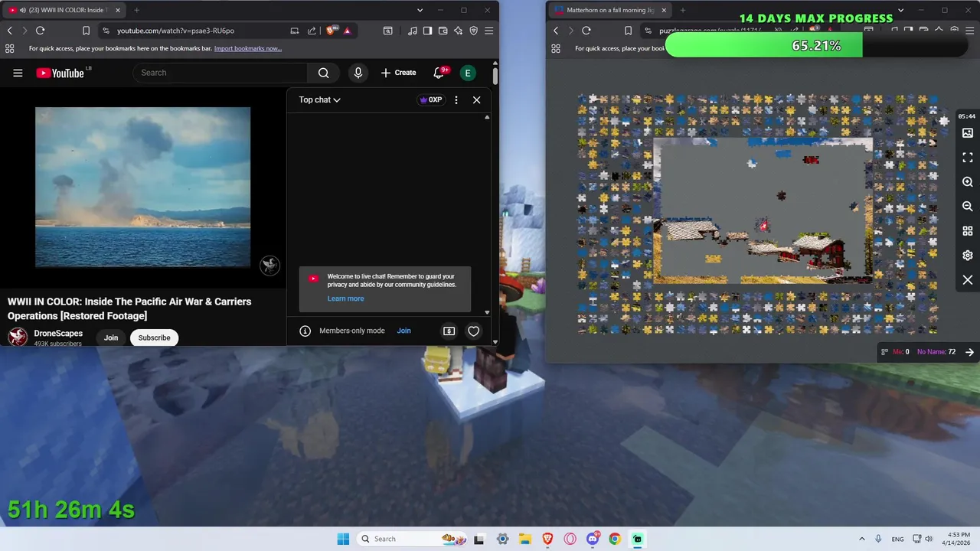Click the info icon beside Members-only mode
The image size is (980, 551).
pyautogui.click(x=305, y=331)
